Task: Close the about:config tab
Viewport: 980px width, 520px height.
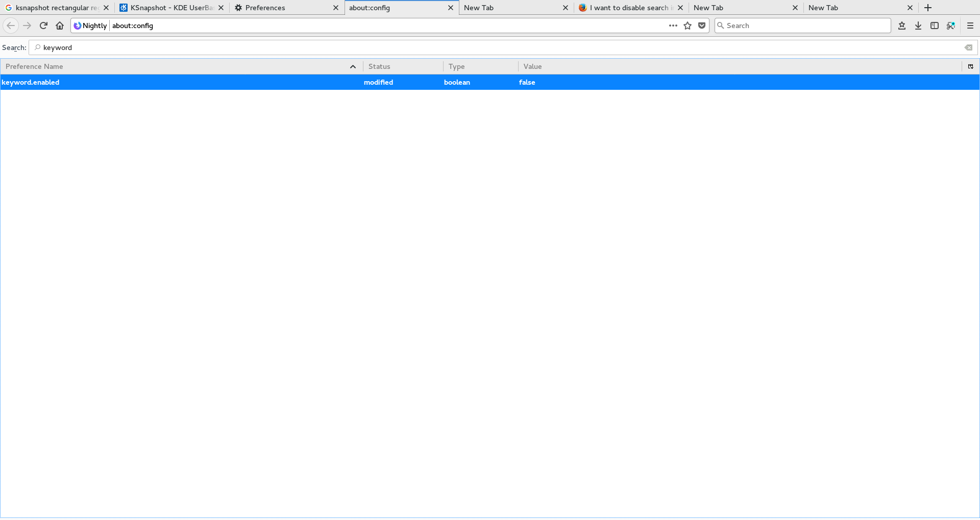Action: 451,8
